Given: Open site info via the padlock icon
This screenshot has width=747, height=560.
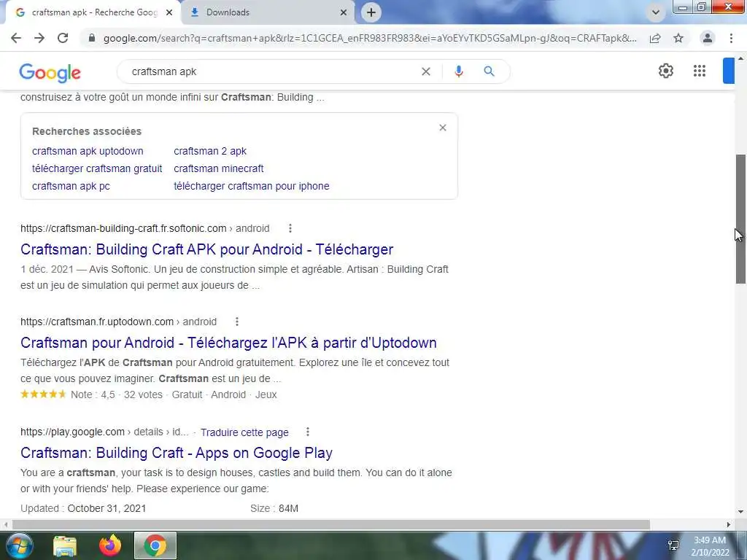Looking at the screenshot, I should [x=92, y=38].
